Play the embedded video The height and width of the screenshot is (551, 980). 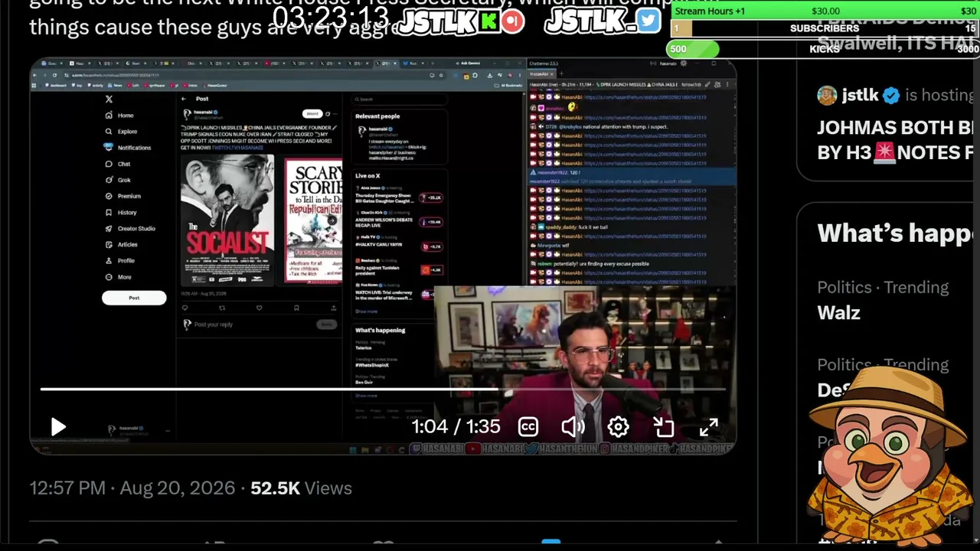[58, 427]
